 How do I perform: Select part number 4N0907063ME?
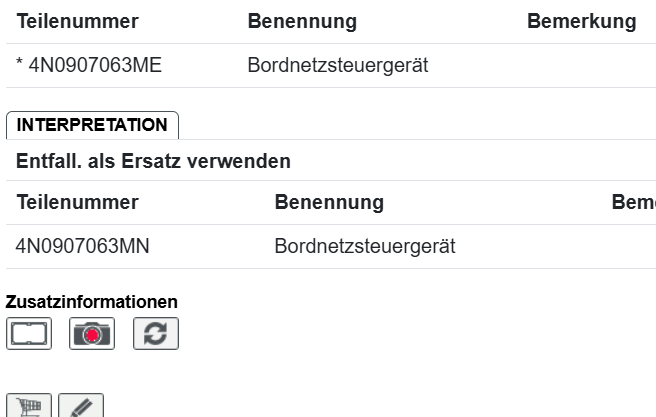(95, 66)
